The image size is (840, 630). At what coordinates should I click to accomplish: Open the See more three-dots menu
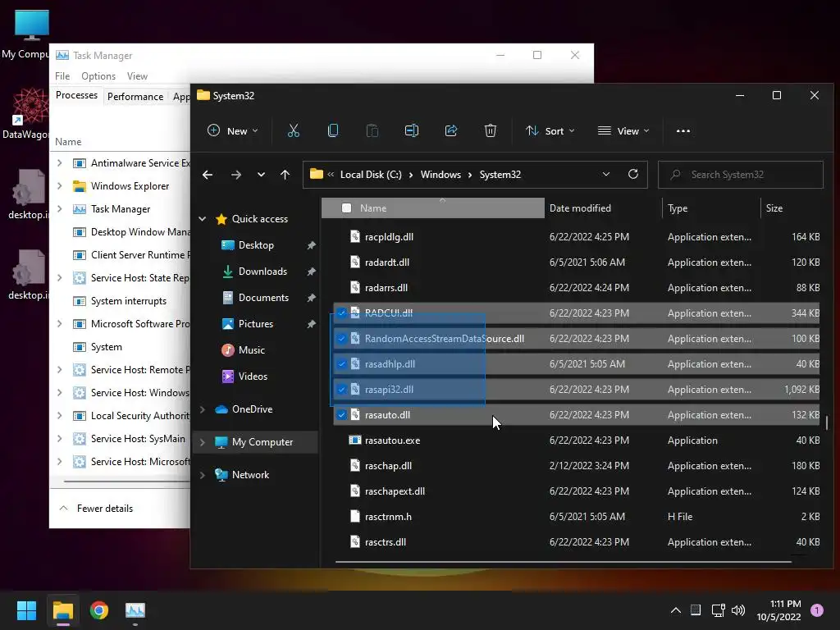(x=683, y=130)
